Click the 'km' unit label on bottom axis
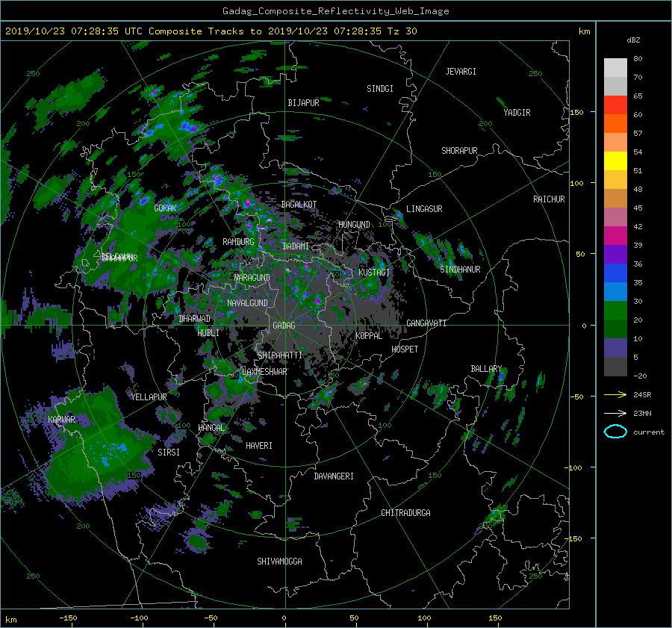672x628 pixels. [x=11, y=620]
